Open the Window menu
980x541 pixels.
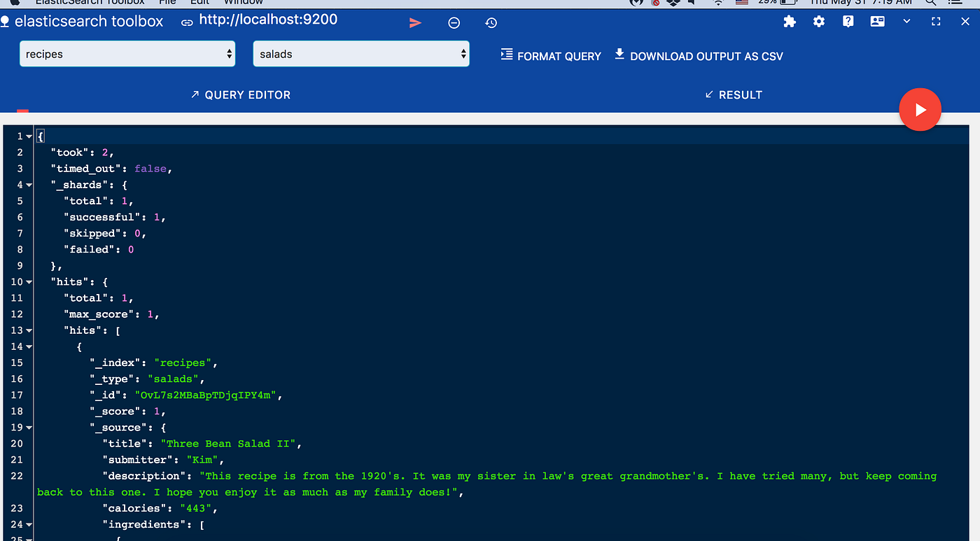pos(243,3)
